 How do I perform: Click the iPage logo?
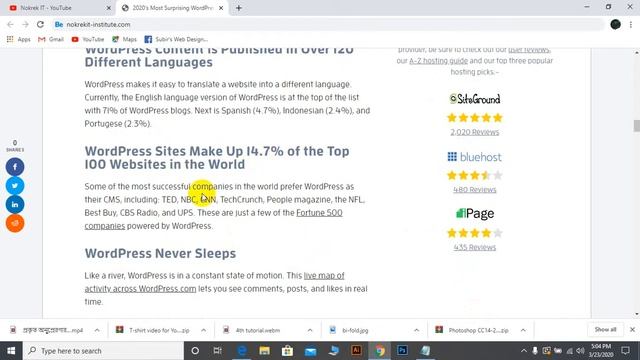pyautogui.click(x=475, y=213)
